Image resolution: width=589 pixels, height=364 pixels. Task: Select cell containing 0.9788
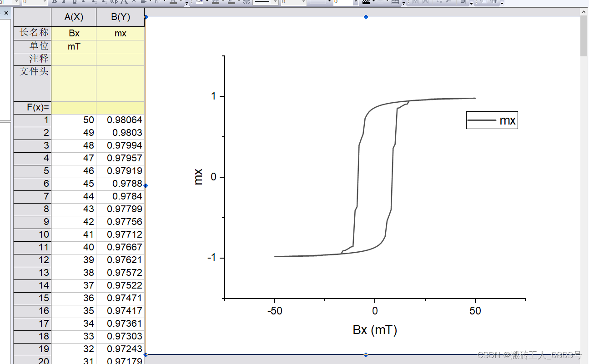click(x=121, y=184)
